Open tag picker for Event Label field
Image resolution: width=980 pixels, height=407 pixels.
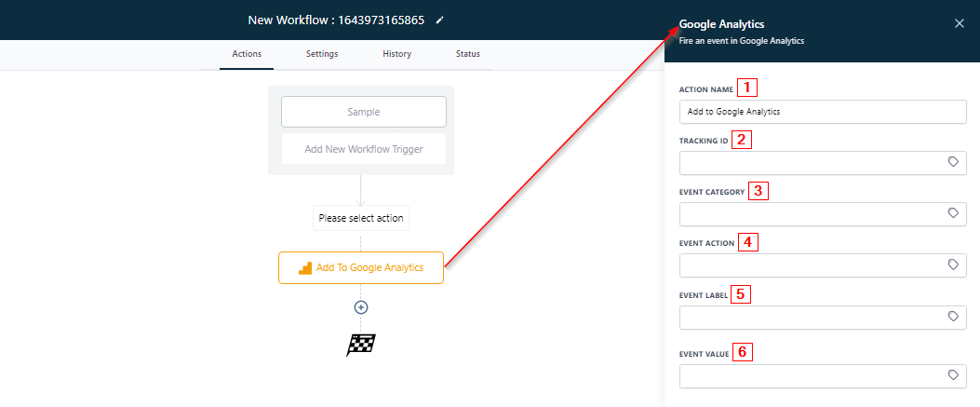(x=953, y=317)
